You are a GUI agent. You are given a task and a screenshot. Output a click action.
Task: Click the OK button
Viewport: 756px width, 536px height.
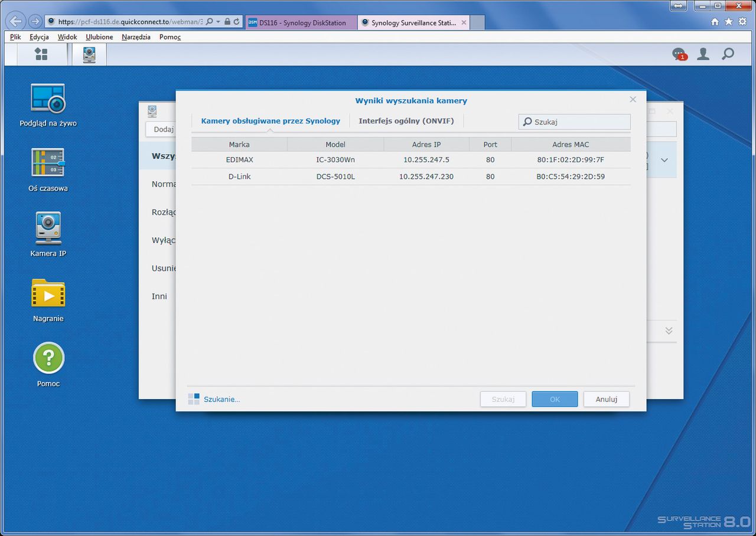point(555,399)
